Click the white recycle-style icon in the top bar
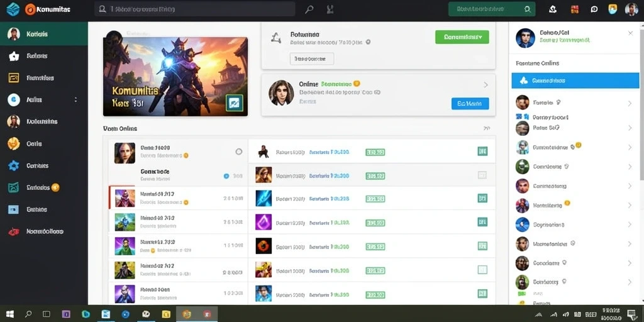 click(x=552, y=9)
